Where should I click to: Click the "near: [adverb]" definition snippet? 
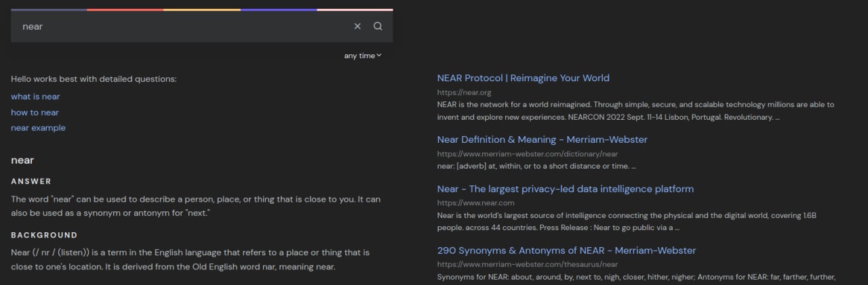[x=536, y=166]
